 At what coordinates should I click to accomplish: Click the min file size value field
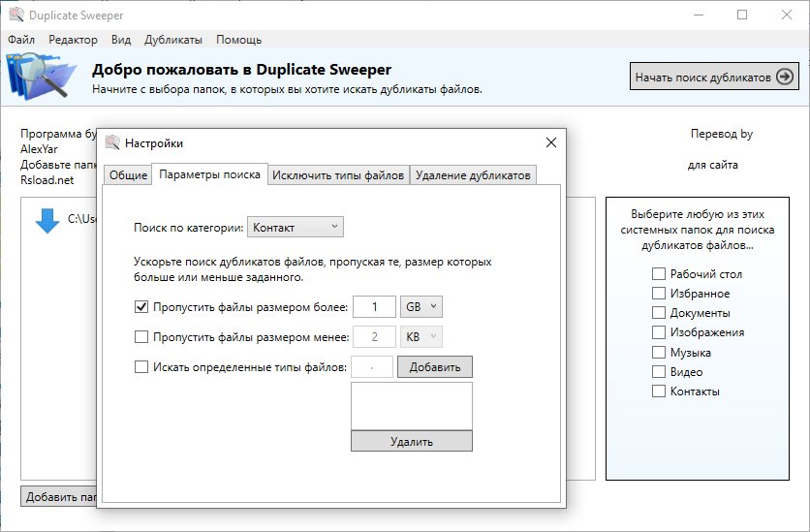coord(374,337)
